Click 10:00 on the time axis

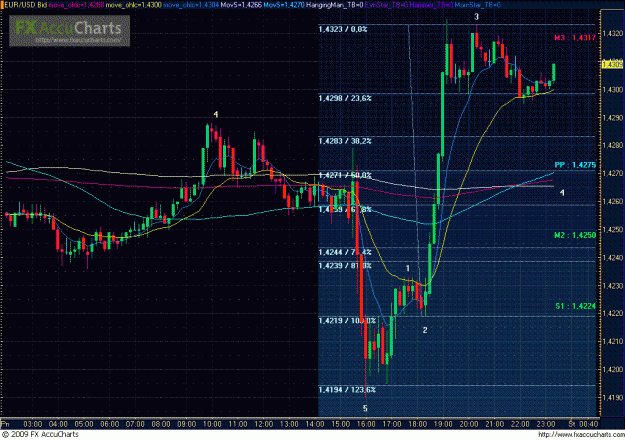point(212,424)
